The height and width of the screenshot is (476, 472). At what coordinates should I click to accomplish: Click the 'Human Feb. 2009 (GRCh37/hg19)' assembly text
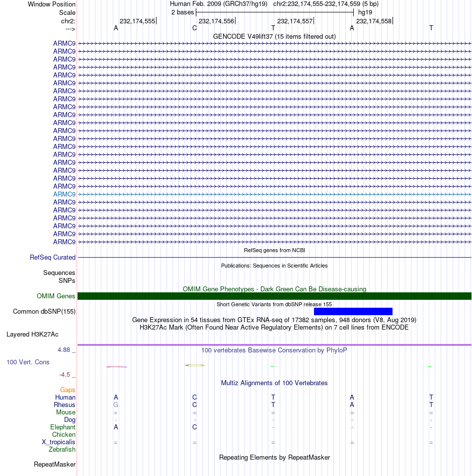coord(219,4)
